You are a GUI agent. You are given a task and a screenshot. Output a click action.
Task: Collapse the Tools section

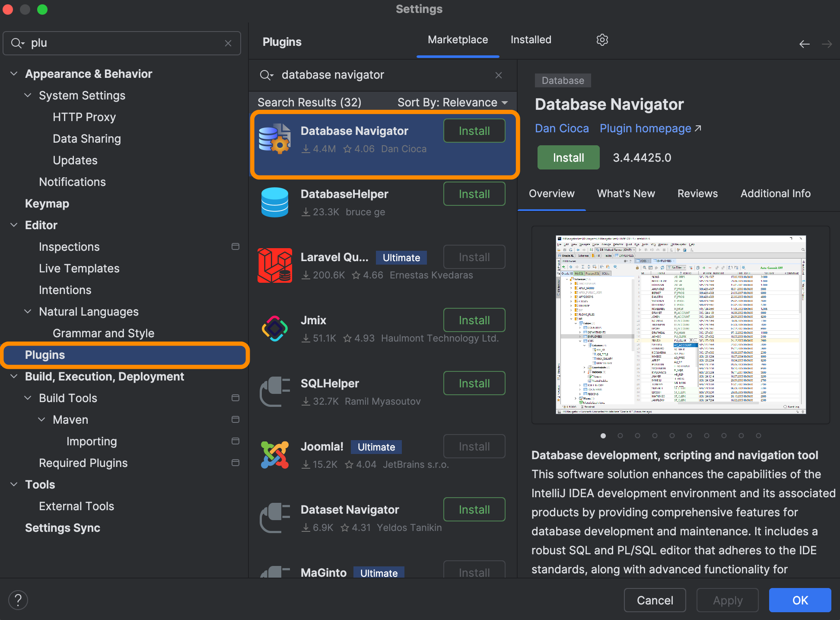click(x=14, y=485)
